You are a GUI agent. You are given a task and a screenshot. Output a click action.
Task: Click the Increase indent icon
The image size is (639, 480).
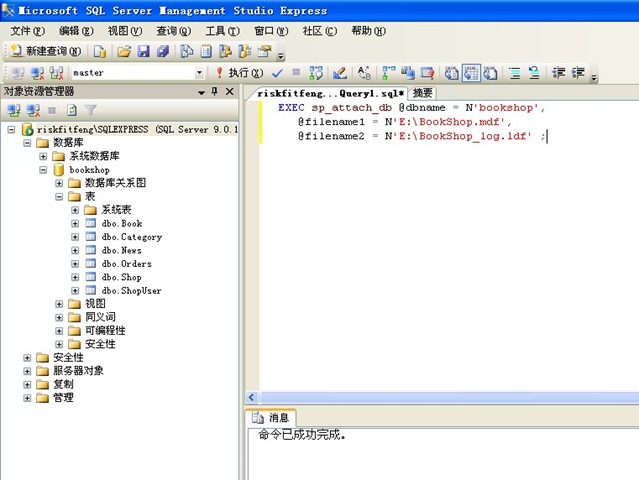578,73
